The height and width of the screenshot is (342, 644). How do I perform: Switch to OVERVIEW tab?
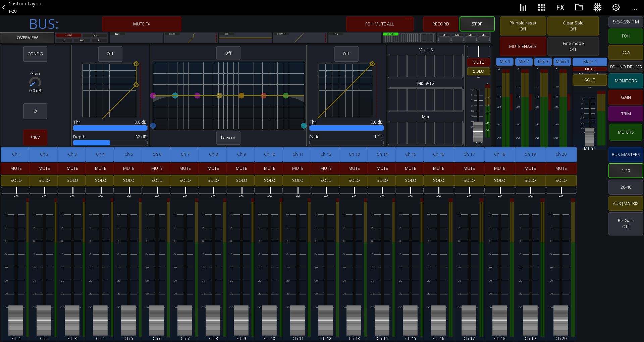27,38
